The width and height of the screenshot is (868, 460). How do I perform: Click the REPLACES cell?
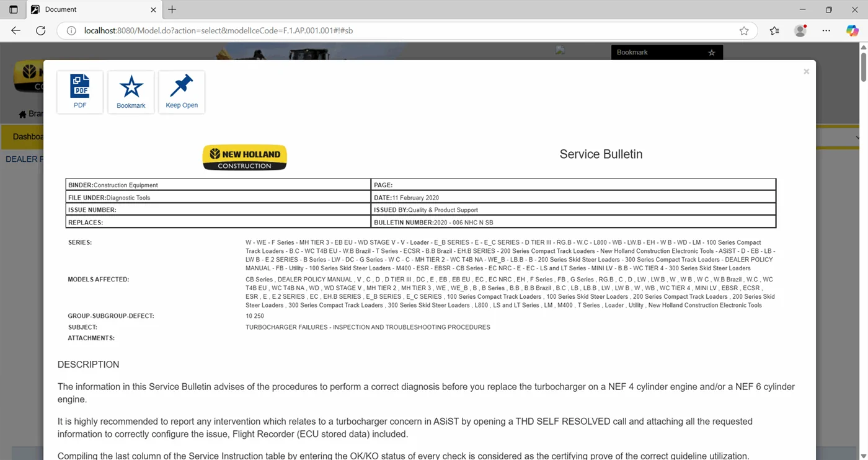pyautogui.click(x=218, y=222)
